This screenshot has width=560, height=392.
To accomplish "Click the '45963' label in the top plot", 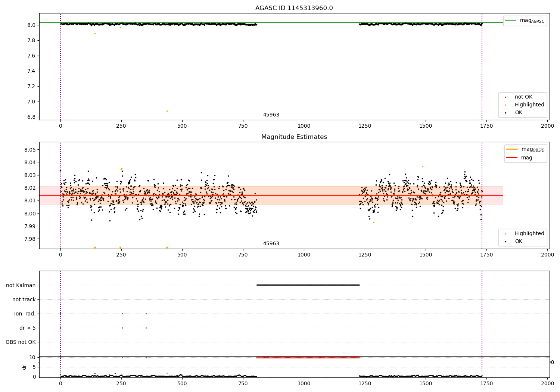I will [x=271, y=115].
